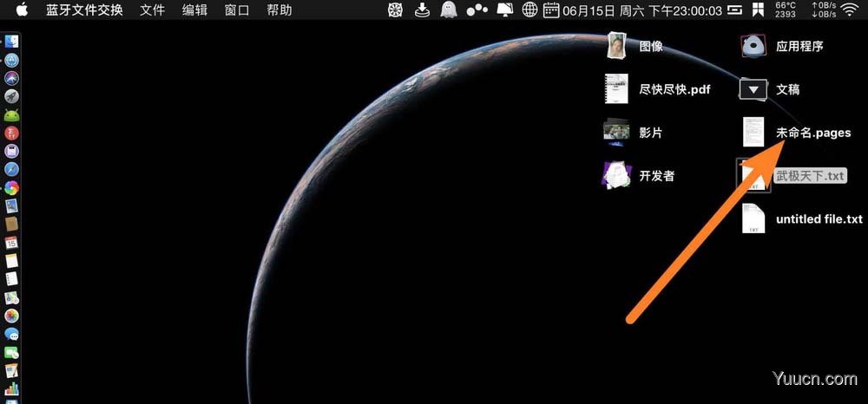The image size is (868, 404).
Task: Click the ghost menu bar icon
Action: [449, 10]
